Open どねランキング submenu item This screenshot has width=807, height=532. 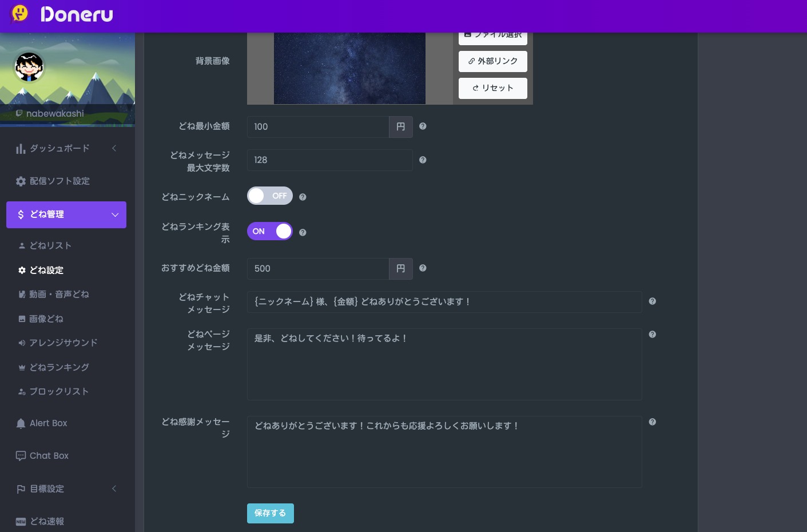(x=59, y=367)
